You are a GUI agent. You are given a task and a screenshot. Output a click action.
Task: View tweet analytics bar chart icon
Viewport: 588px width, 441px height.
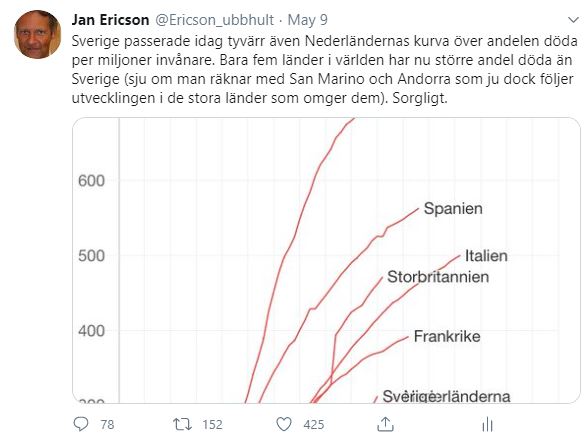pyautogui.click(x=487, y=424)
